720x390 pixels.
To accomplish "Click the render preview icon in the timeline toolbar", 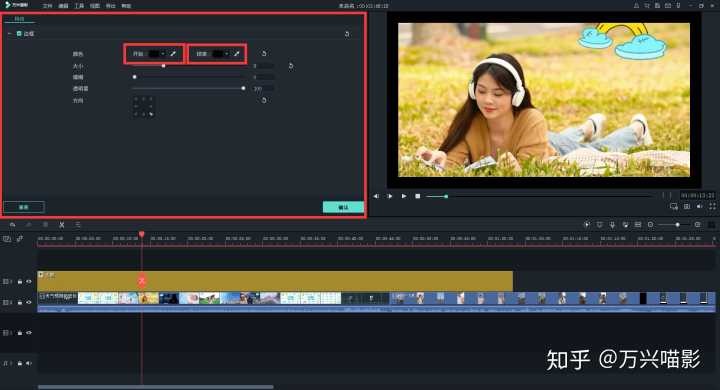I will click(x=586, y=225).
